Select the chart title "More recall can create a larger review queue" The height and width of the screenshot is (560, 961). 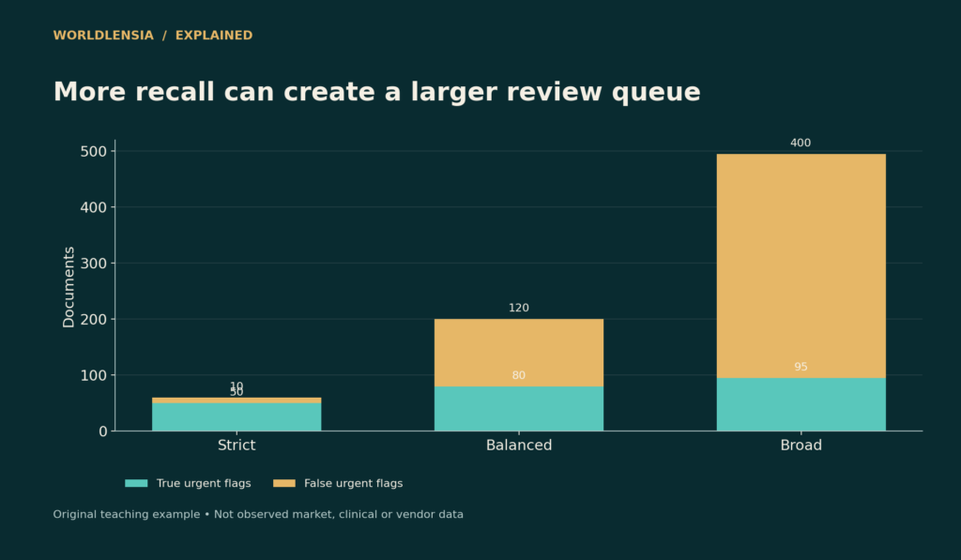point(377,92)
